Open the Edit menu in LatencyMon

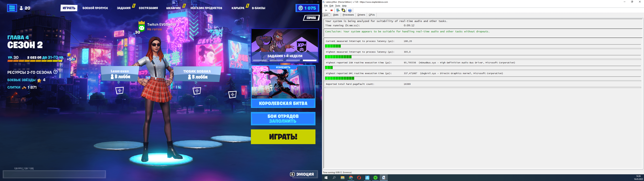(x=331, y=6)
